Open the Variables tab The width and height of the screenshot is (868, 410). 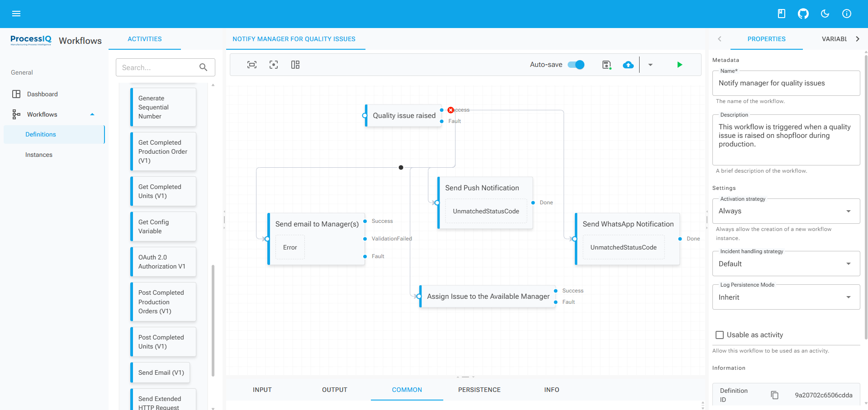(834, 39)
